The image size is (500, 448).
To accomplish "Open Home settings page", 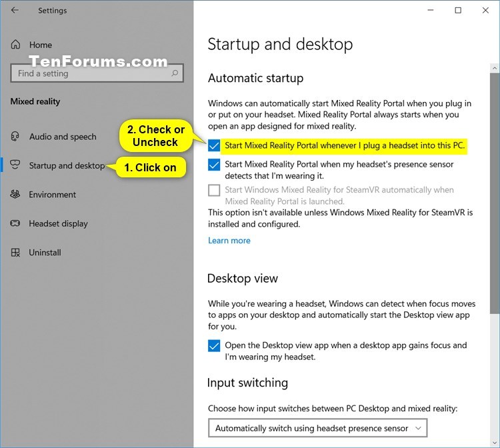I will [x=41, y=45].
